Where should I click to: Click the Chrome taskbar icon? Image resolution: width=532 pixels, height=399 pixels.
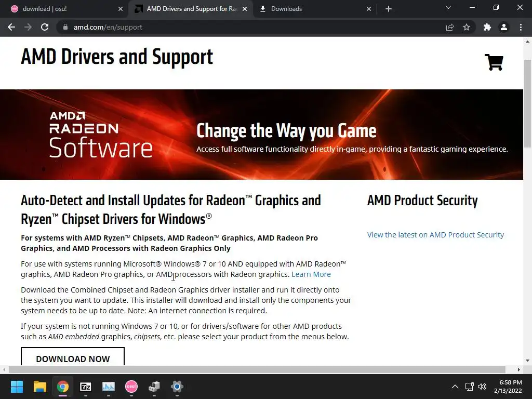tap(62, 387)
